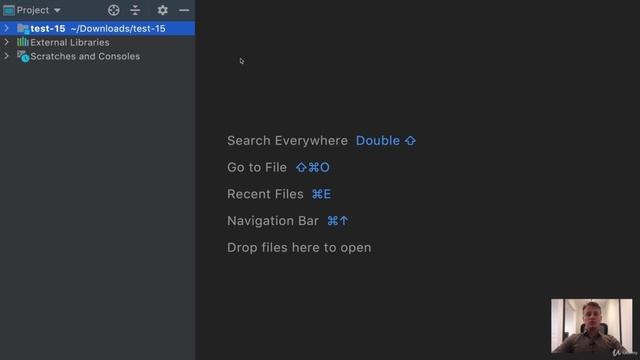Click the Search Everywhere hint text
Image resolution: width=640 pixels, height=360 pixels.
(x=287, y=140)
